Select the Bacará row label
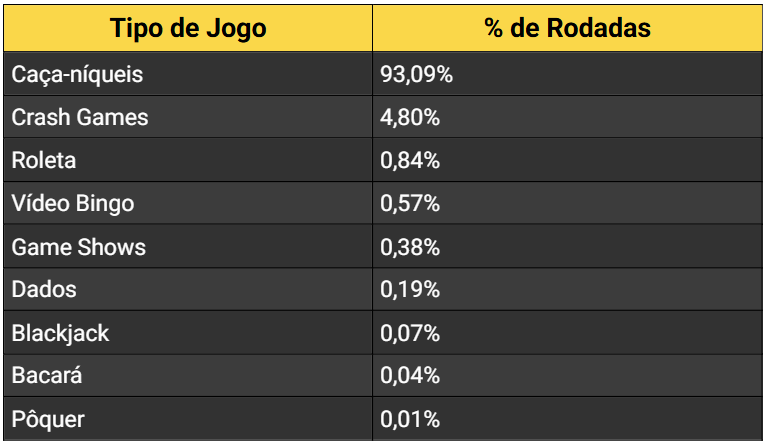767x445 pixels. (x=47, y=376)
